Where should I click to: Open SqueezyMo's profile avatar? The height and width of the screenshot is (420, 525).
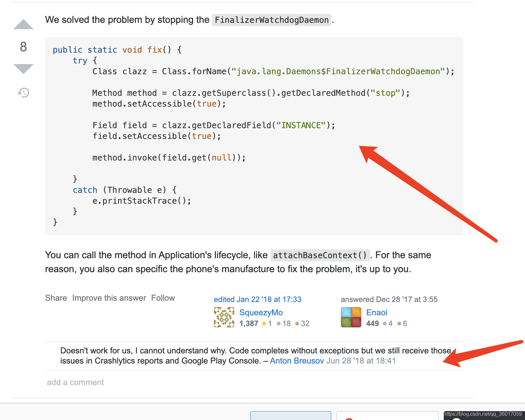coord(224,317)
